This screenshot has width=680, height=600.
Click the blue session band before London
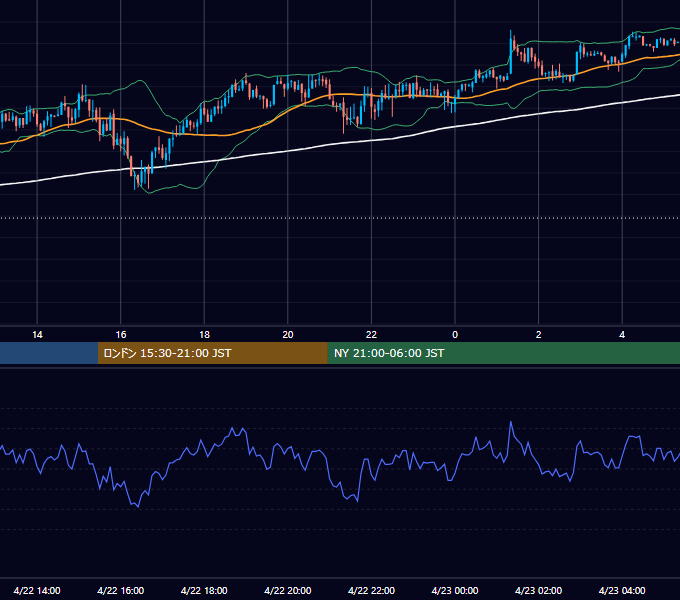(49, 353)
